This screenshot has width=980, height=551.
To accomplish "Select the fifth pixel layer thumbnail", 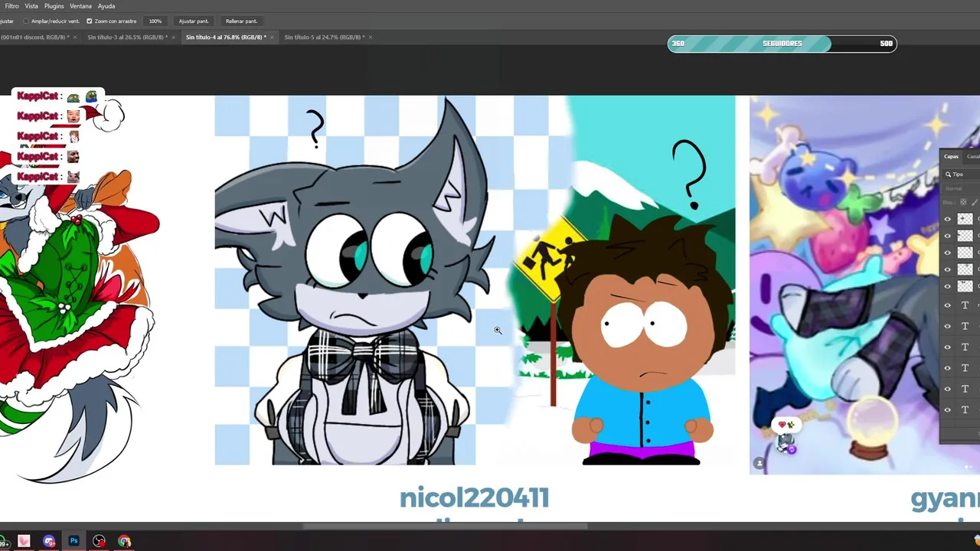I will 965,286.
